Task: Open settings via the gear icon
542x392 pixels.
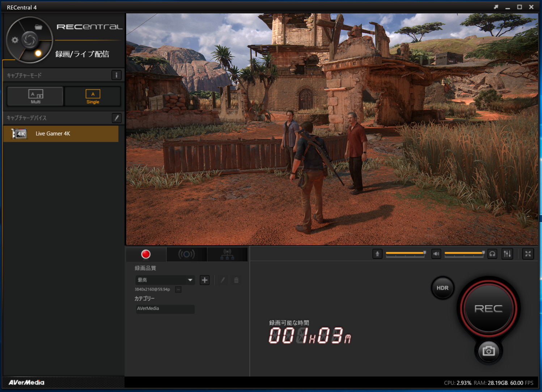Action: (x=15, y=40)
